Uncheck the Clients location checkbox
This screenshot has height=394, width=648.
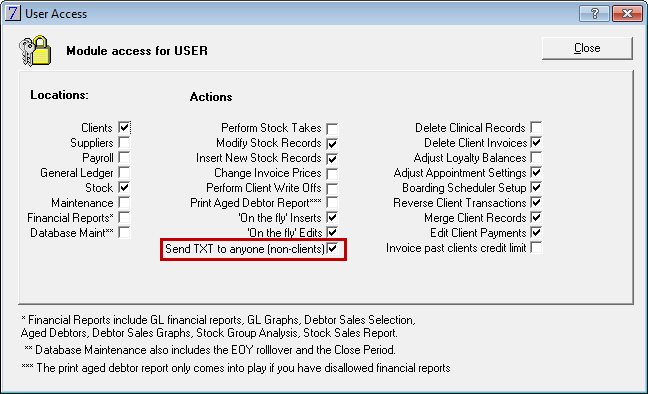click(x=124, y=127)
